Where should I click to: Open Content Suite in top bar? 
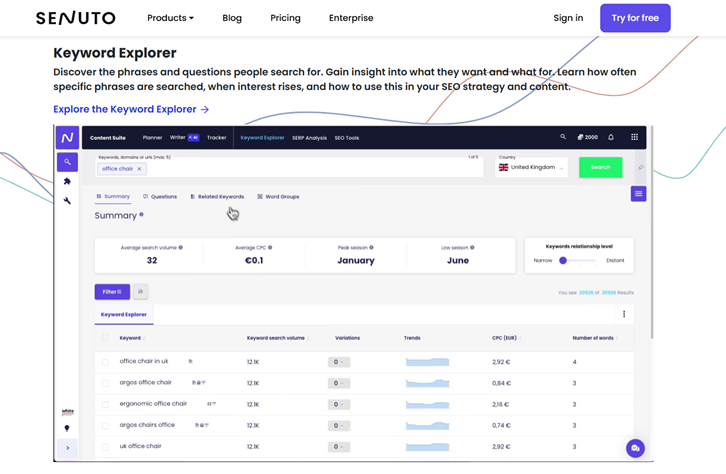pyautogui.click(x=108, y=137)
